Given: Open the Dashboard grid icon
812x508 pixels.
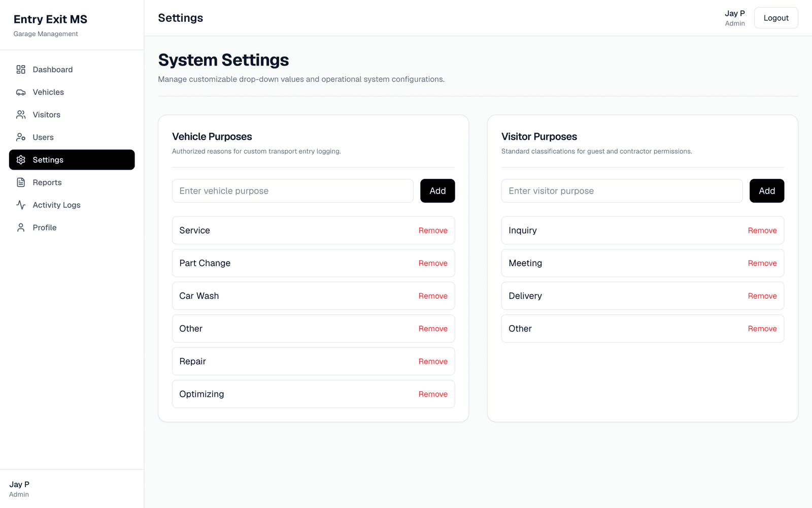Looking at the screenshot, I should (x=21, y=70).
